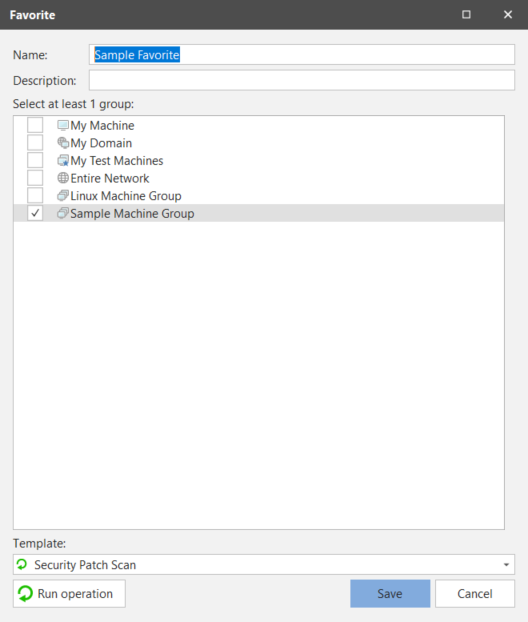
Task: Open the Template dropdown arrow
Action: tap(506, 564)
